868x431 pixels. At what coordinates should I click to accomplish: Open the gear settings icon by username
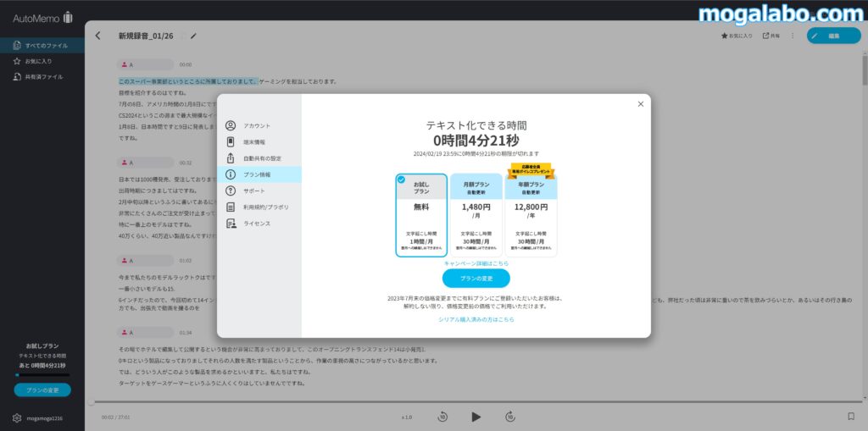pyautogui.click(x=17, y=418)
